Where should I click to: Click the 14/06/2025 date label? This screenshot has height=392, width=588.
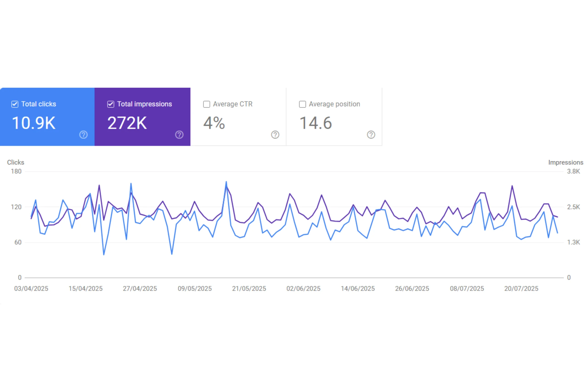tap(358, 288)
